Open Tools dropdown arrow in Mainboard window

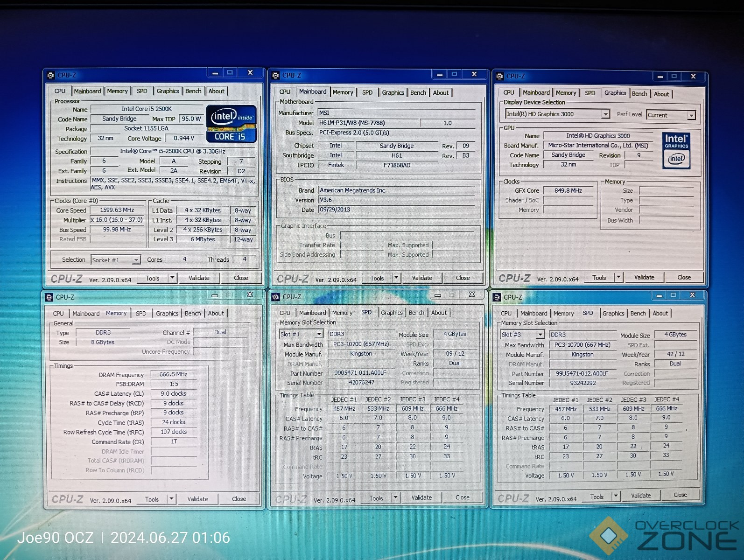pyautogui.click(x=396, y=278)
